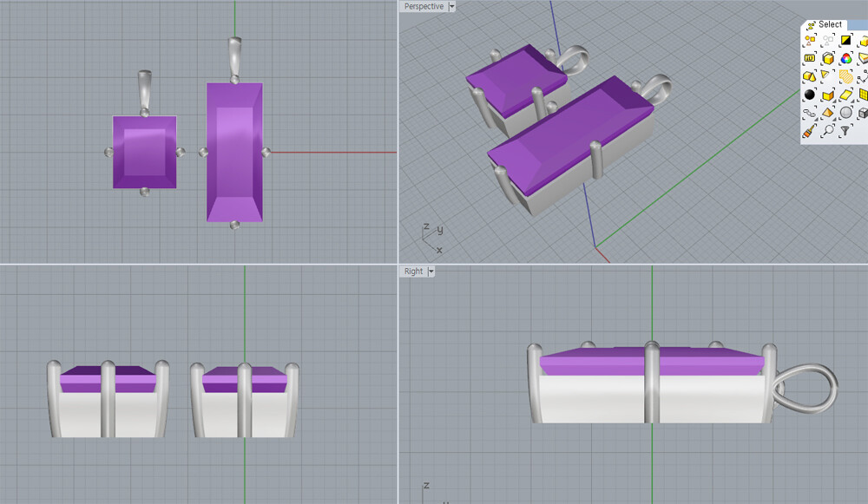868x504 pixels.
Task: Open the Right viewport dropdown arrow
Action: tap(431, 272)
